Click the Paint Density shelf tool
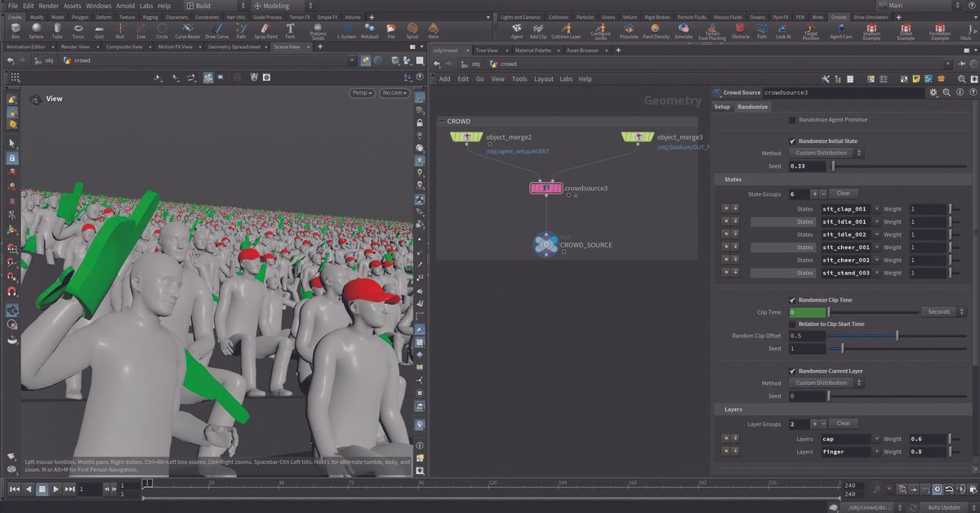This screenshot has width=980, height=513. [x=656, y=32]
